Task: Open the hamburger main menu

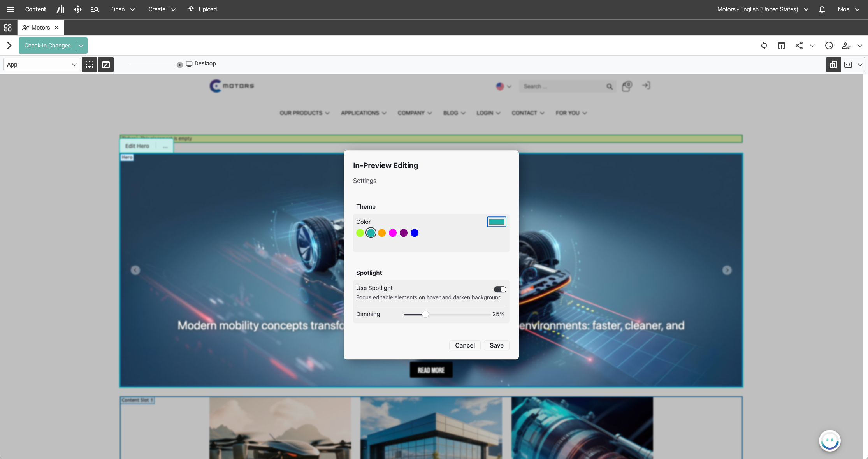Action: tap(11, 9)
